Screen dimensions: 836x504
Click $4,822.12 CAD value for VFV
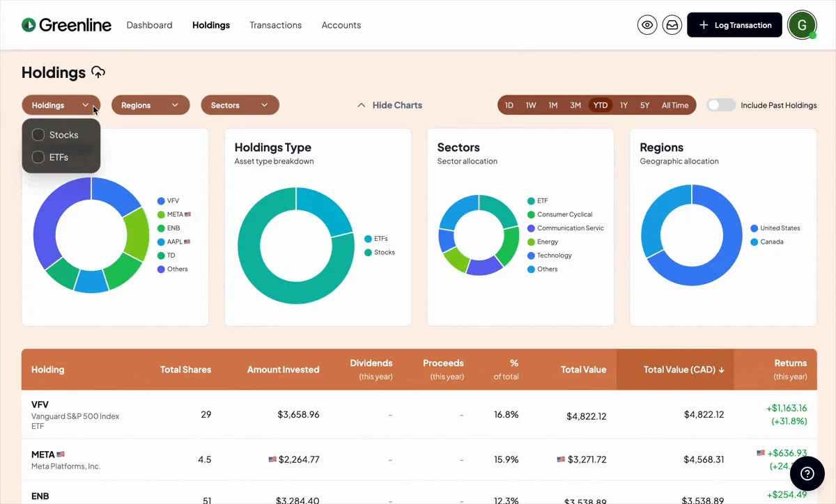click(704, 414)
